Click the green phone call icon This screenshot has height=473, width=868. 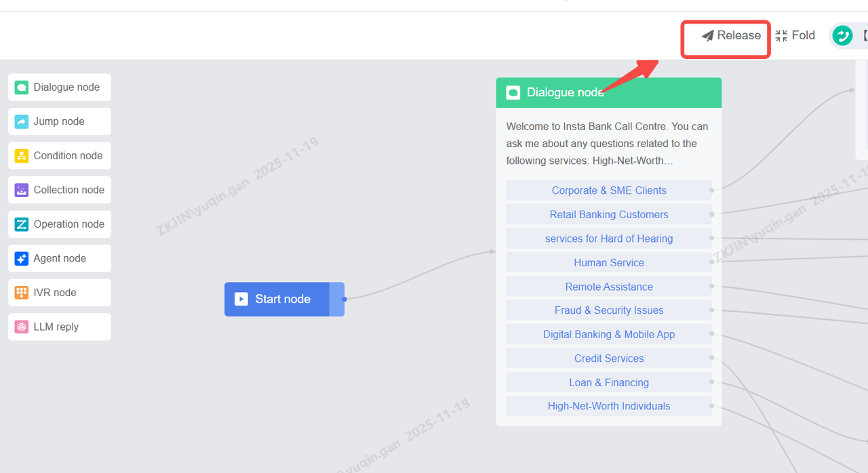tap(842, 35)
